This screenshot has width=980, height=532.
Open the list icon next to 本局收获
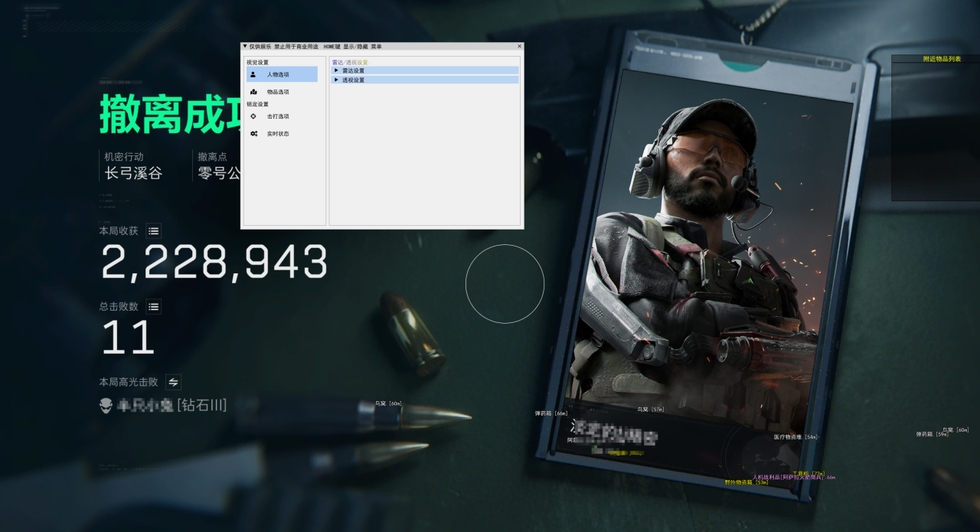coord(154,231)
